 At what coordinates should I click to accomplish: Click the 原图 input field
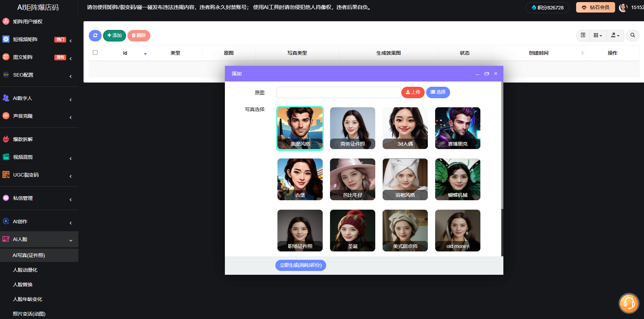coord(338,92)
